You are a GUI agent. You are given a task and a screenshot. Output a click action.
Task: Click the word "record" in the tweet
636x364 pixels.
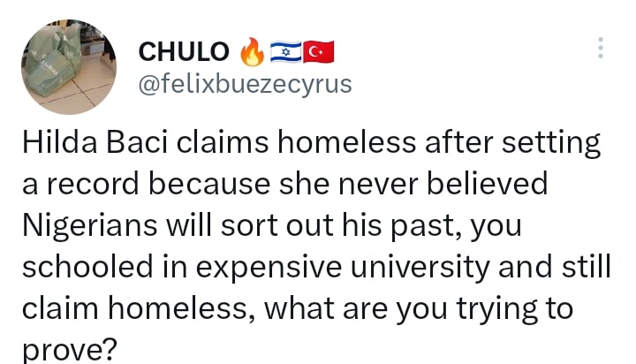[93, 185]
